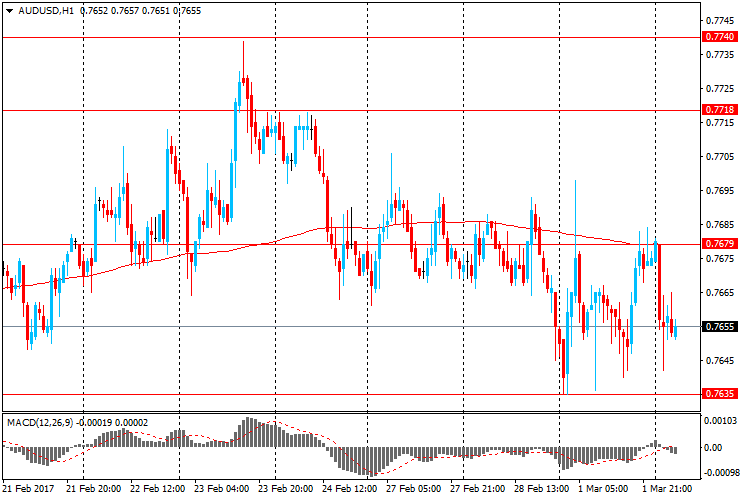This screenshot has width=740, height=500.
Task: Click the 0.7745 price scale value
Action: pos(720,21)
